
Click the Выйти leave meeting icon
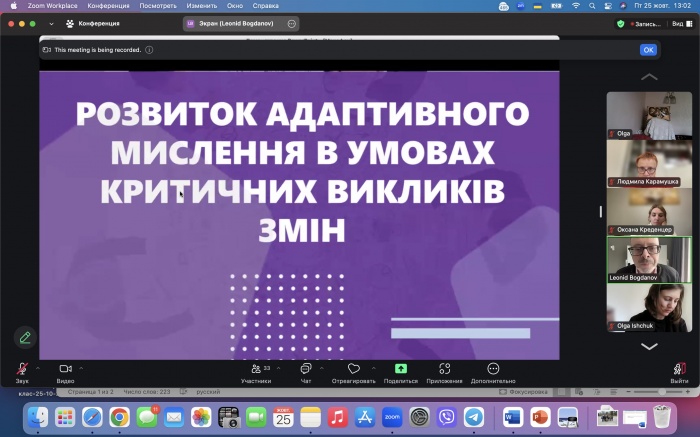pyautogui.click(x=679, y=369)
